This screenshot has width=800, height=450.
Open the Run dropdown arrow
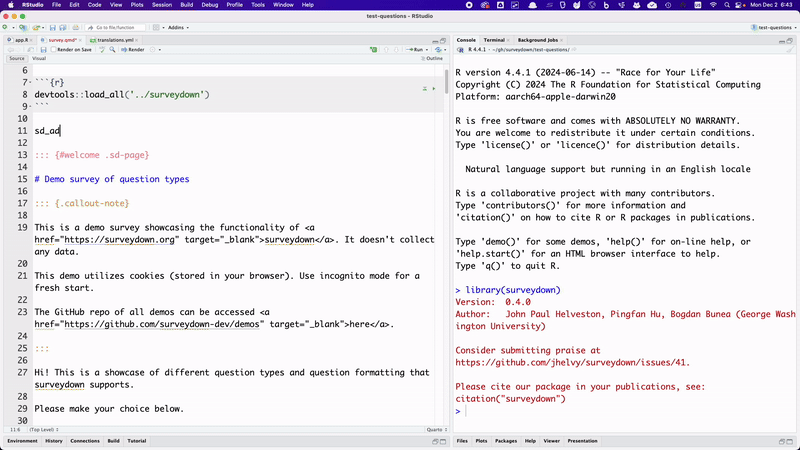(x=427, y=49)
